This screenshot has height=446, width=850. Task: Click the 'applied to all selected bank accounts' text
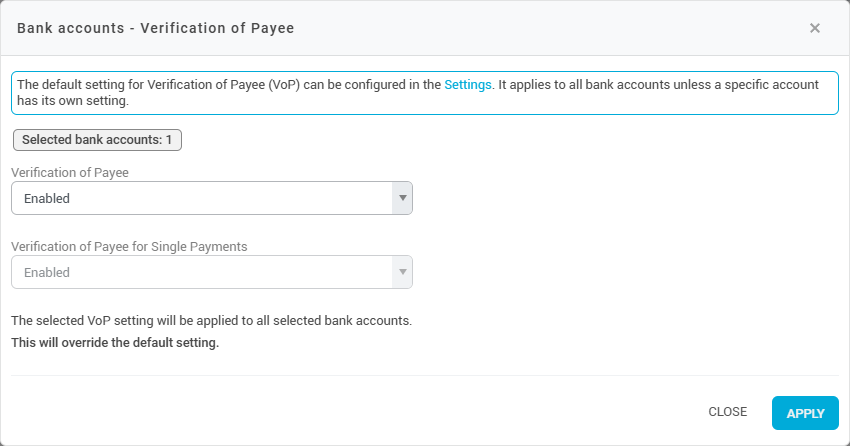211,321
